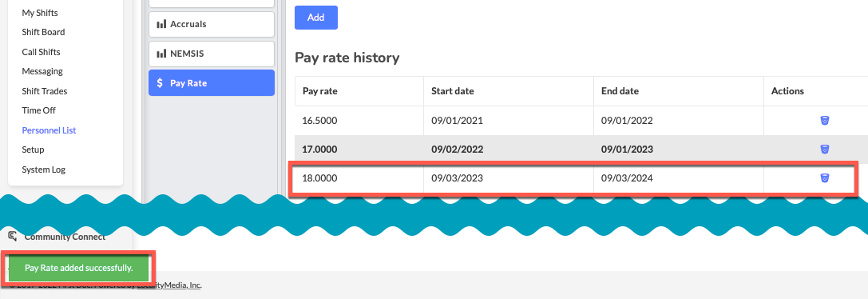
Task: Dismiss the Pay Rate added successfully notification
Action: click(79, 268)
